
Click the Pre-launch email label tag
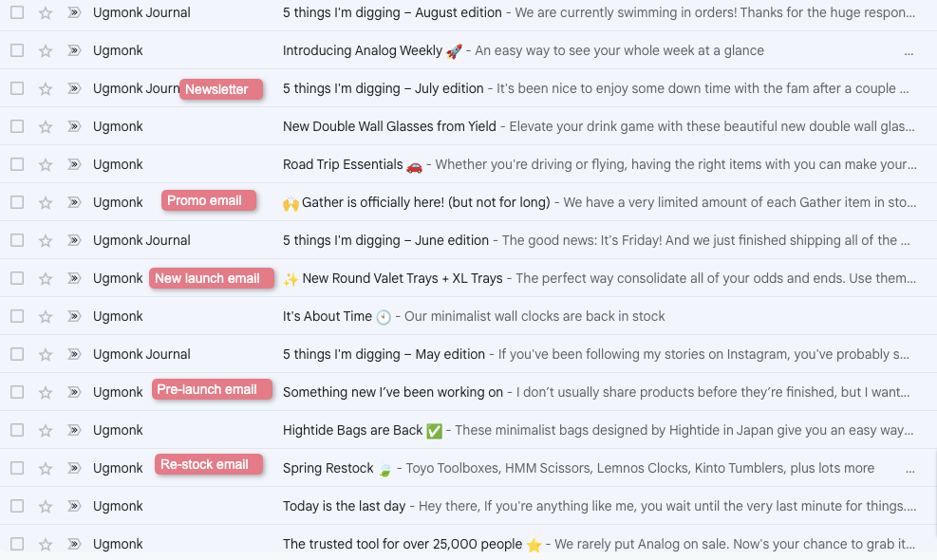pos(209,389)
